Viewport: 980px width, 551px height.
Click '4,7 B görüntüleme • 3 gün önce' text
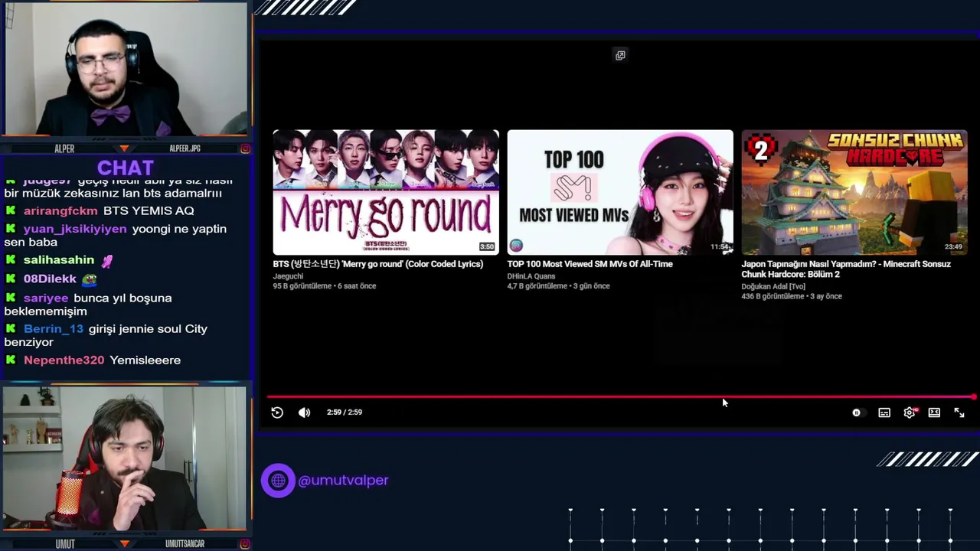[558, 286]
